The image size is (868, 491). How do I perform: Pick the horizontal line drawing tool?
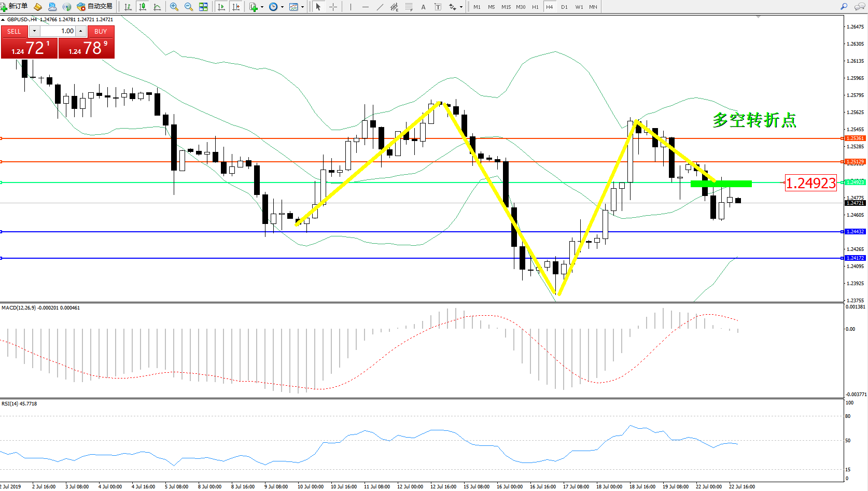366,7
